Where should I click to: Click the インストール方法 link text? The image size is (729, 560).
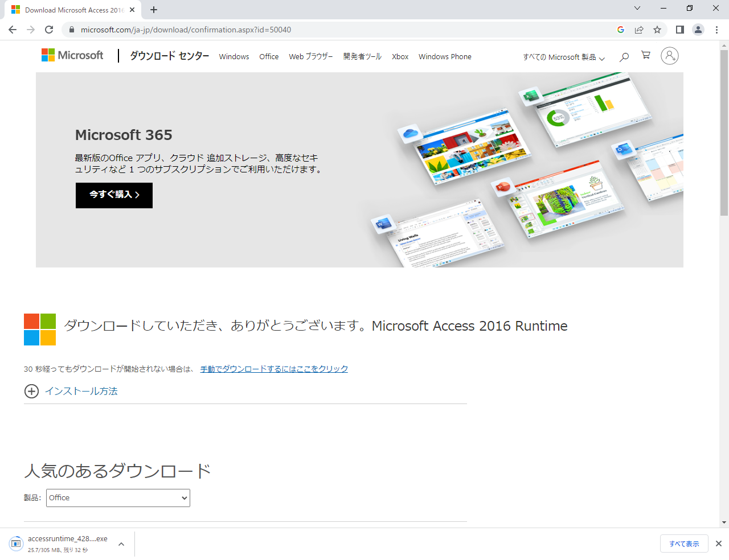tap(81, 391)
